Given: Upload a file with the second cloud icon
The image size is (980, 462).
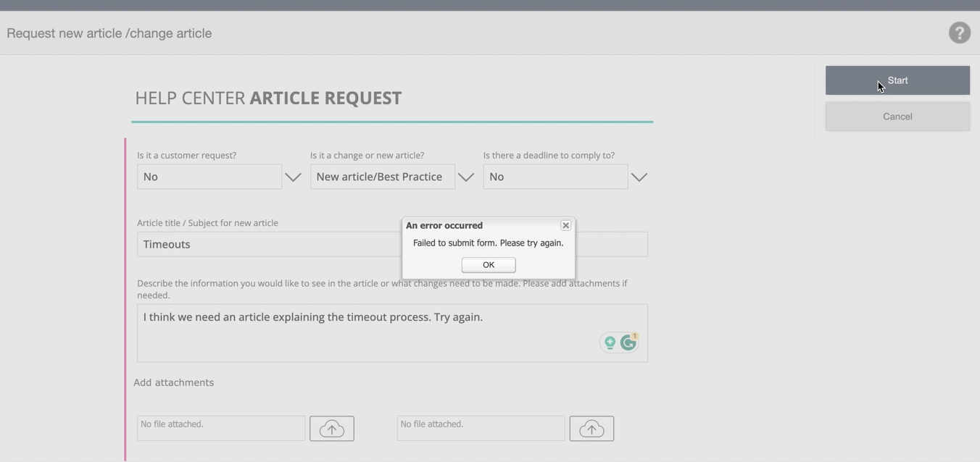Looking at the screenshot, I should (591, 428).
